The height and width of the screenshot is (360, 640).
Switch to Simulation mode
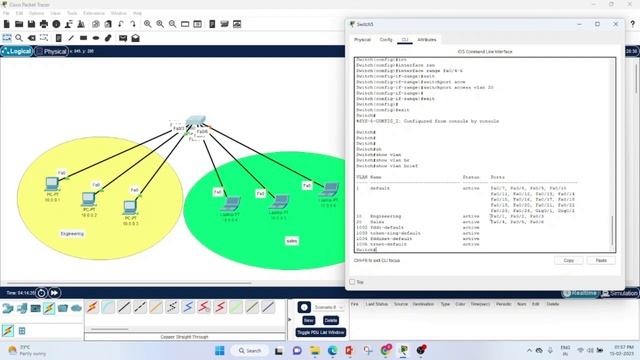coord(620,293)
